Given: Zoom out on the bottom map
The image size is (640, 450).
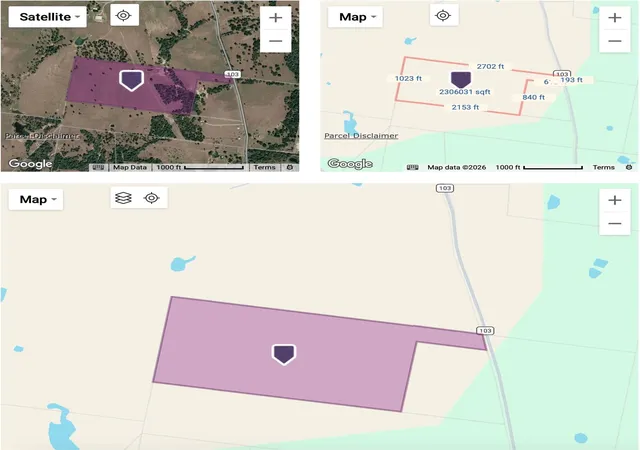Looking at the screenshot, I should pos(615,223).
